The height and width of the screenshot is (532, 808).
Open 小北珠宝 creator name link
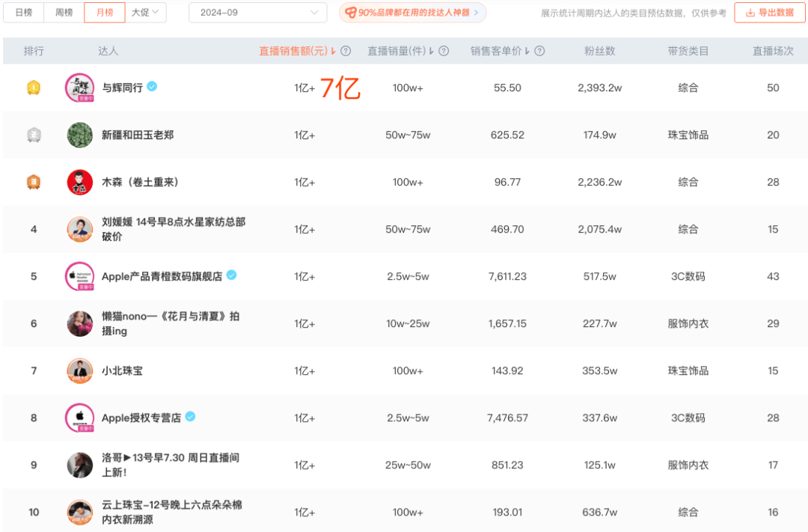coord(122,370)
